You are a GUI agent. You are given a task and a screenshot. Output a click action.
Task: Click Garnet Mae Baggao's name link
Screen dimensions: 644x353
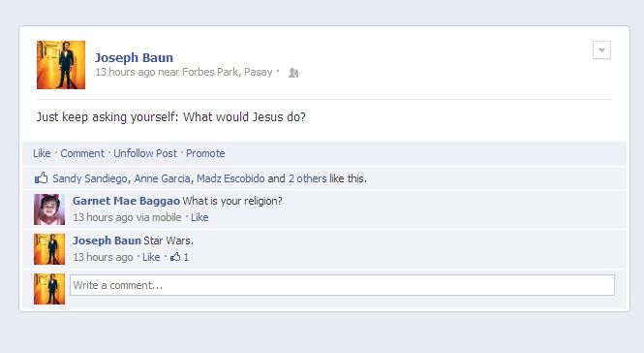(x=126, y=201)
